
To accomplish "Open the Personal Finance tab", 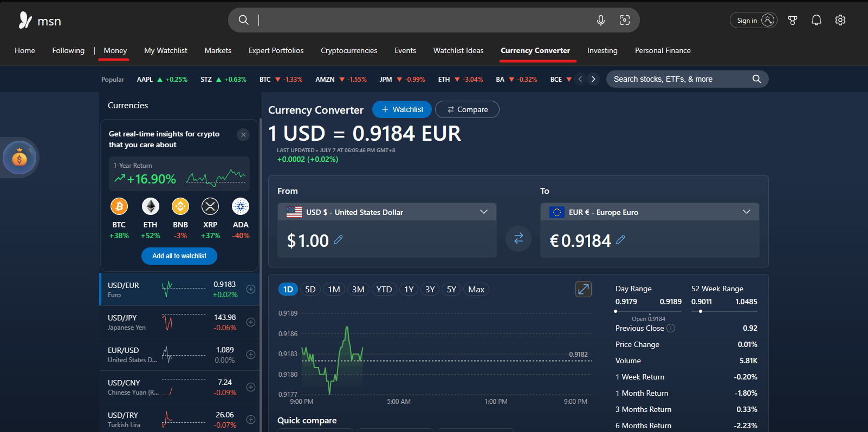I will (663, 50).
